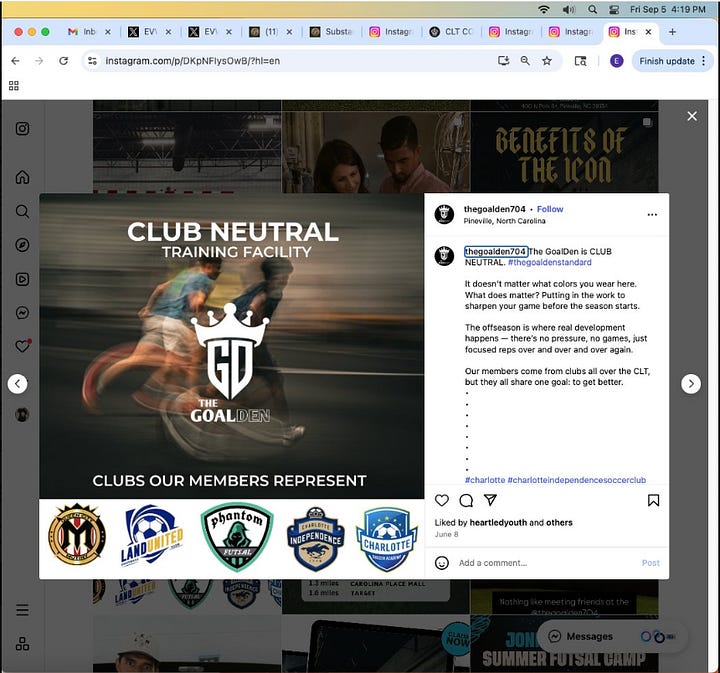Image resolution: width=720 pixels, height=673 pixels.
Task: Click the zoom magnifier icon in the address bar
Action: (x=525, y=61)
